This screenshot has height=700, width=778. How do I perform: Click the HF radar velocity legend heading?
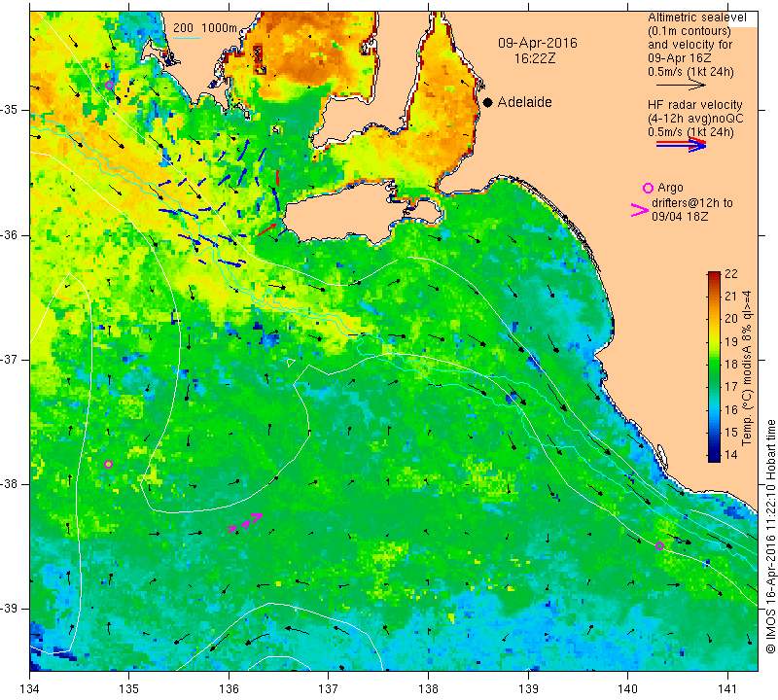(694, 105)
